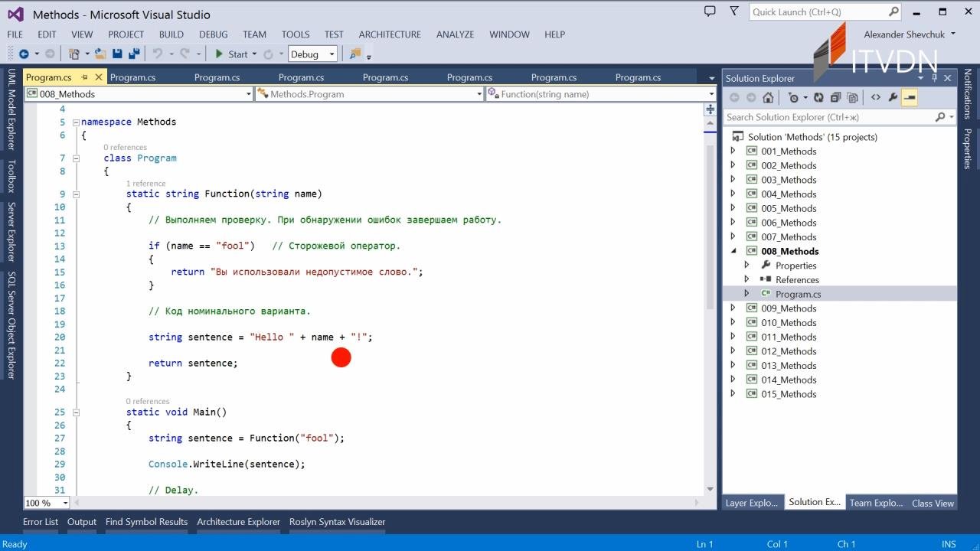Open the Methods.Program type dropdown

click(479, 94)
